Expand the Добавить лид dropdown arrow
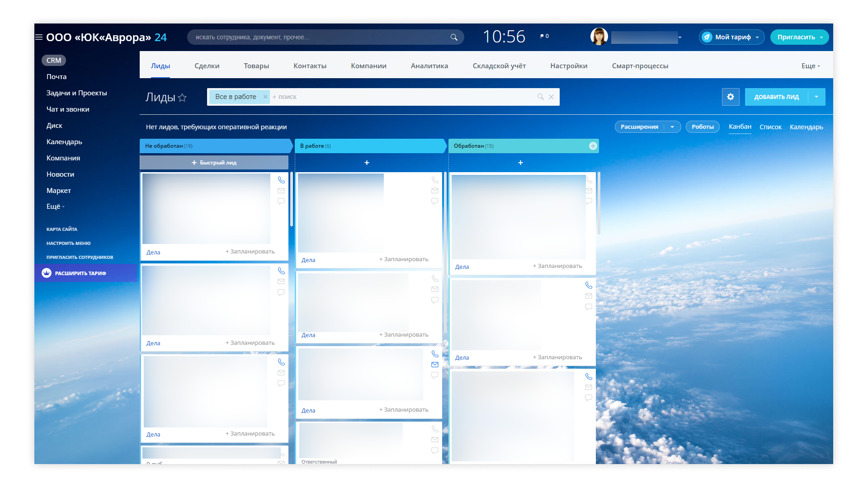Viewport: 868px width, 488px height. (816, 97)
